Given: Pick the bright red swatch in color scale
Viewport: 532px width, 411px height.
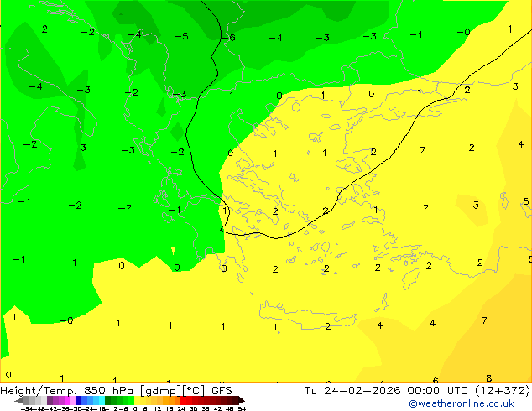Looking at the screenshot, I should pos(183,401).
